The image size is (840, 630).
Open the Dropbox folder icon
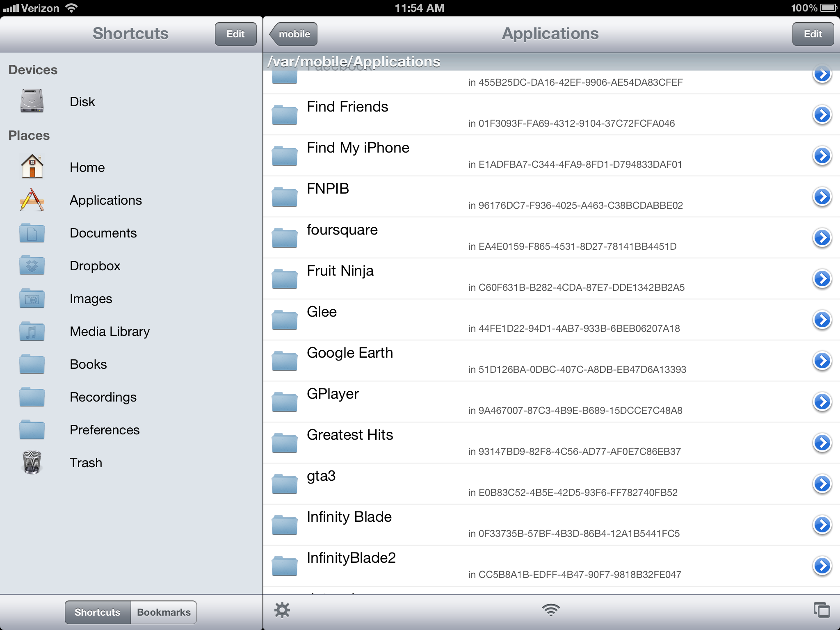(x=32, y=265)
